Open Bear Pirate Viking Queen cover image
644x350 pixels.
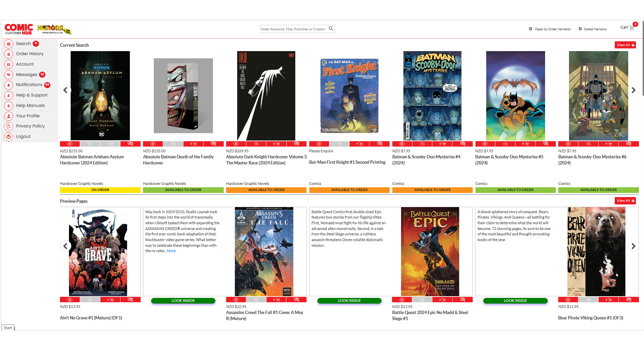tap(596, 251)
